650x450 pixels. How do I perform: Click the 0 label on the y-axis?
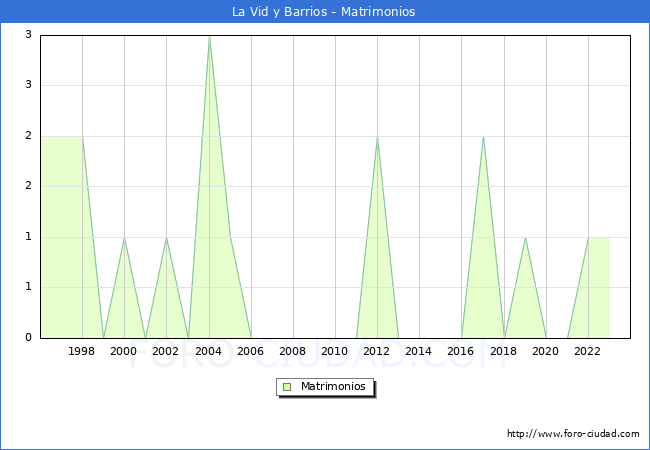[x=29, y=338]
